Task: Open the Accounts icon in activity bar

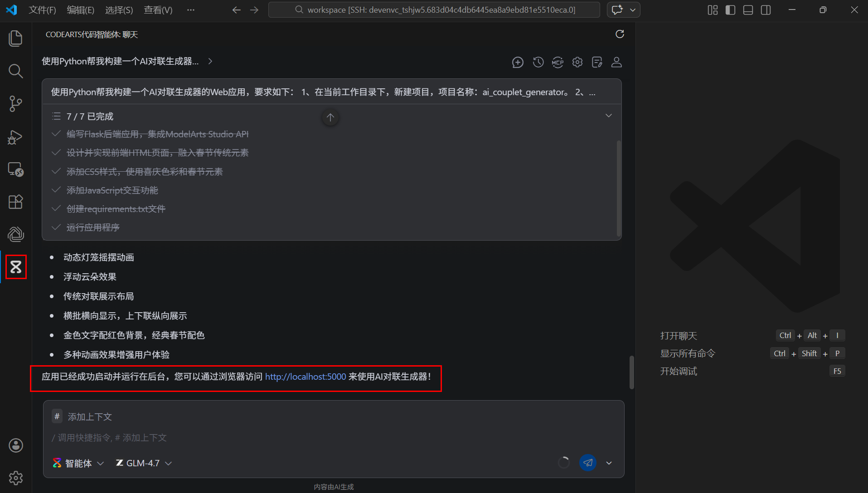Action: [x=16, y=445]
